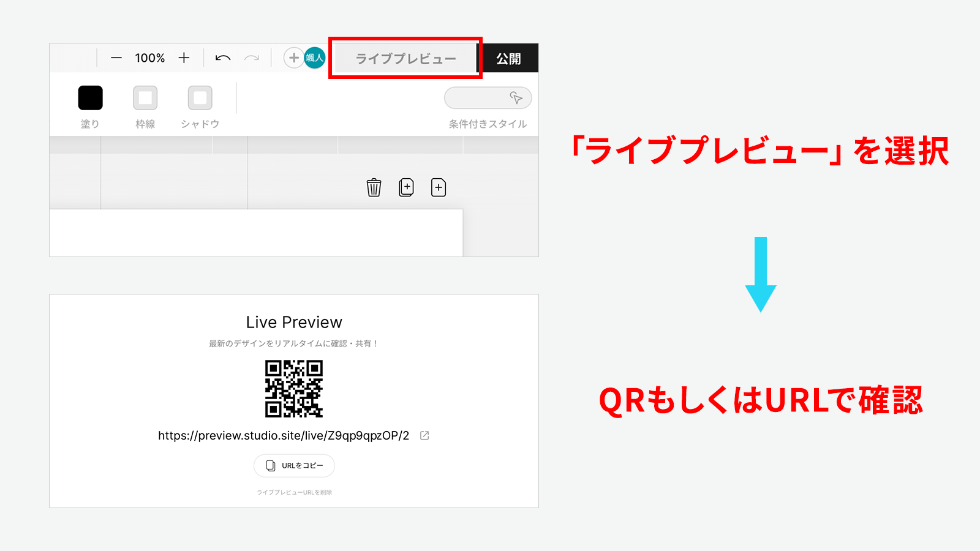Click the Live Preview heading
Screen dimensions: 980x551
coord(294,322)
